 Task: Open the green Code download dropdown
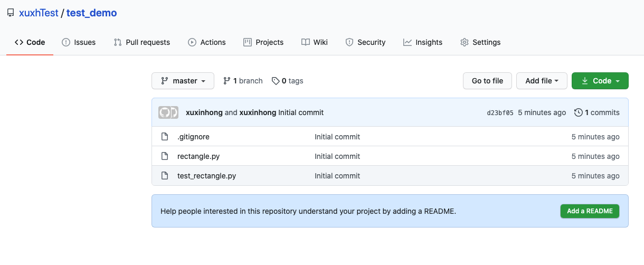tap(600, 81)
